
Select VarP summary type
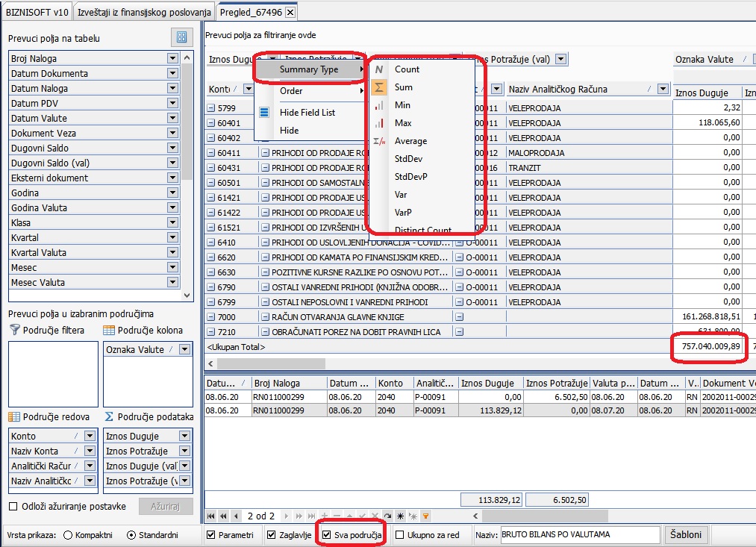(403, 213)
